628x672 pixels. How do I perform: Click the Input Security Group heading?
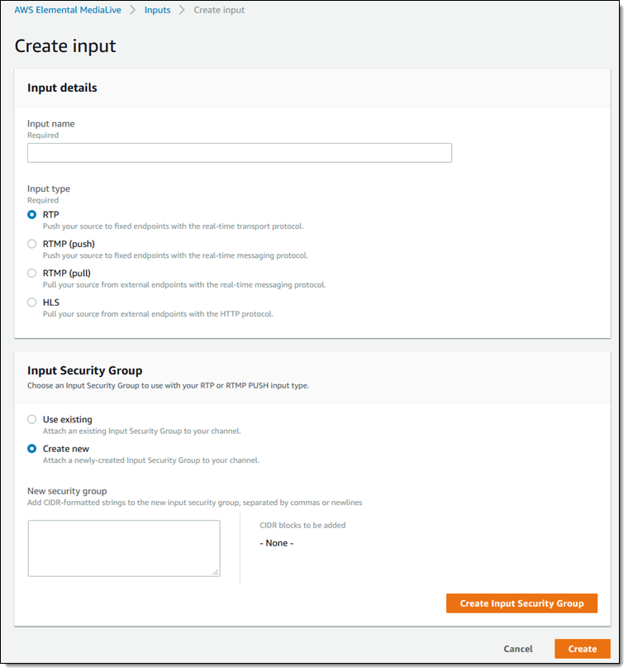tap(85, 371)
